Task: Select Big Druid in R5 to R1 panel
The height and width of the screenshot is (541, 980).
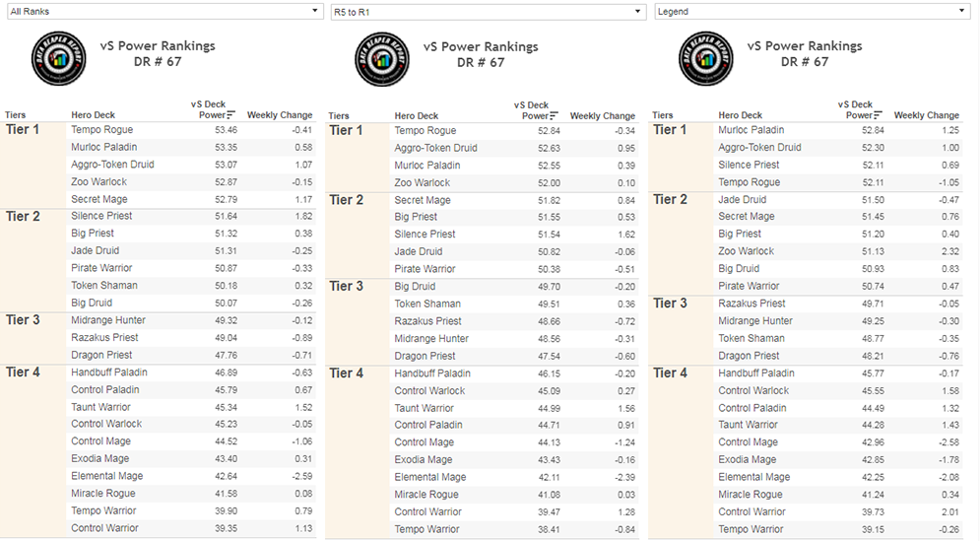Action: click(x=415, y=286)
